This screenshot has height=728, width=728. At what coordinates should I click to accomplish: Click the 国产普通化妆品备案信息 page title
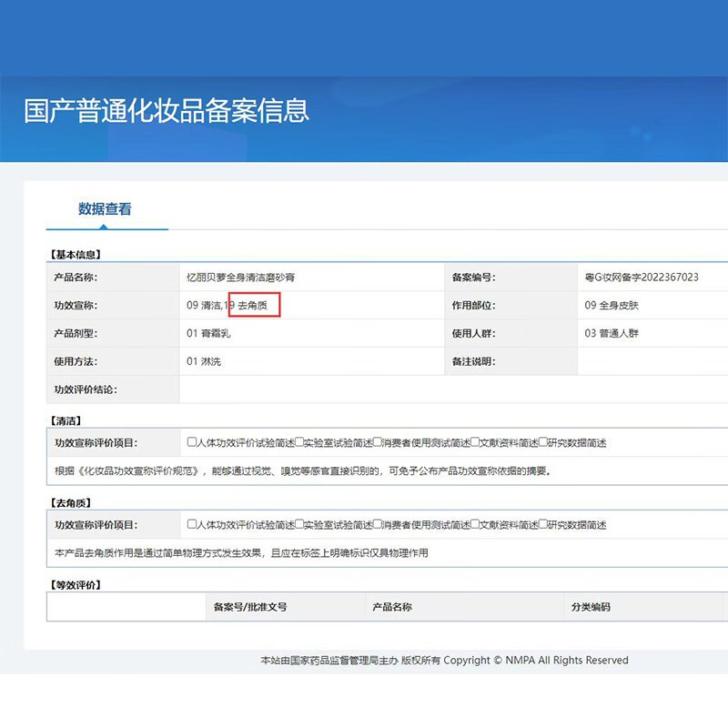pos(167,110)
